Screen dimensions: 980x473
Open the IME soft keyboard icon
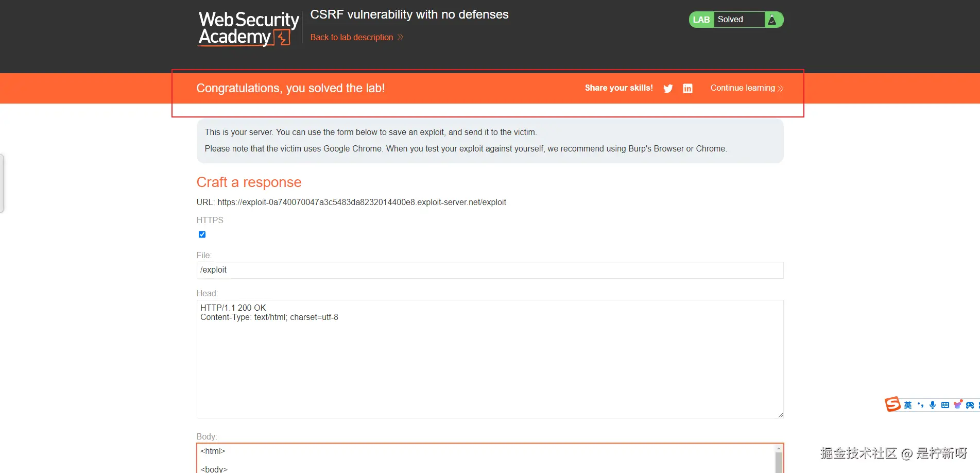click(x=945, y=405)
